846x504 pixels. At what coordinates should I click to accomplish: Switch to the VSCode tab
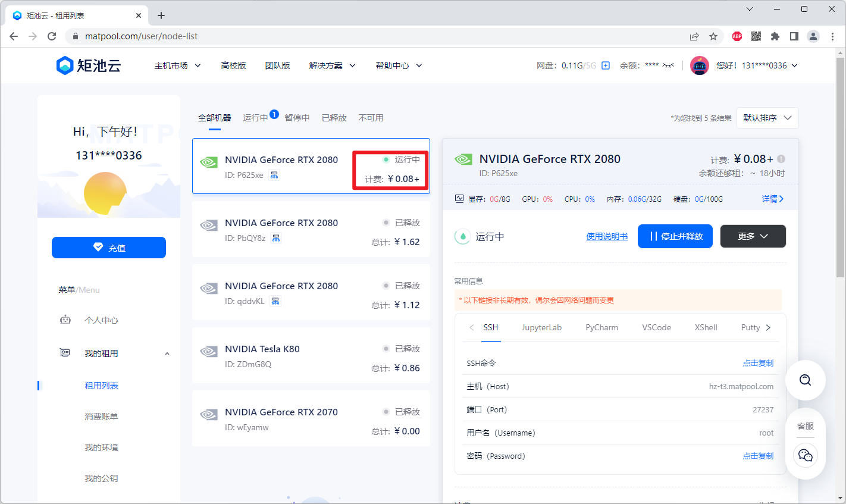pos(656,327)
